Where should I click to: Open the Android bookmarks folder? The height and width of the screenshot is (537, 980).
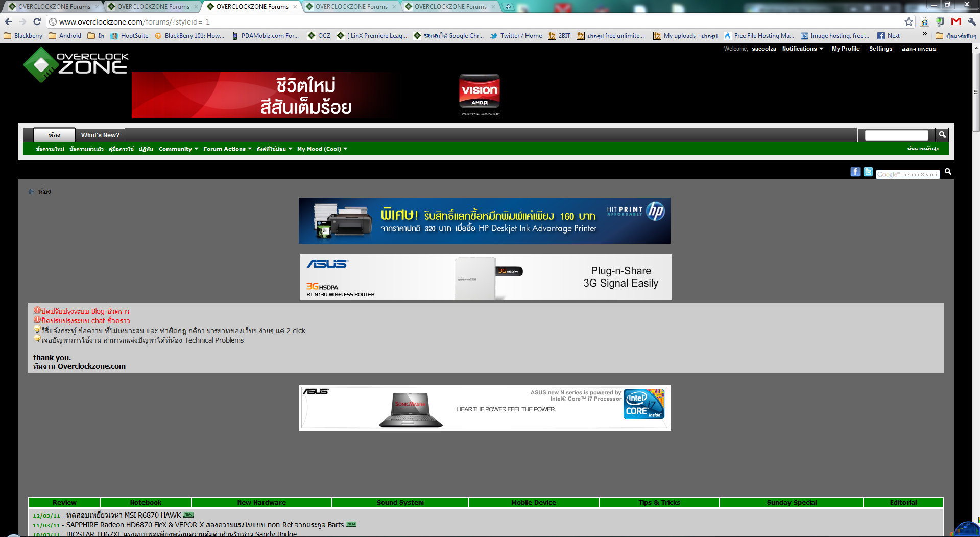pyautogui.click(x=65, y=36)
